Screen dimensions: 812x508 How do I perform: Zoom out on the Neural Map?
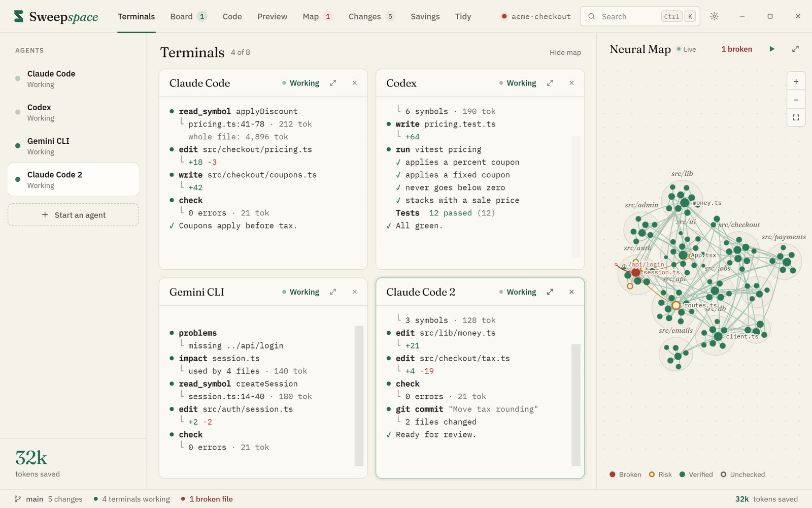pos(796,100)
